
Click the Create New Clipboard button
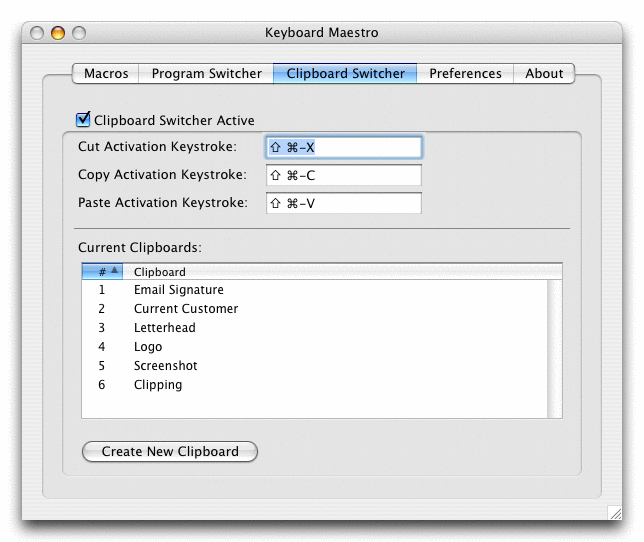170,451
